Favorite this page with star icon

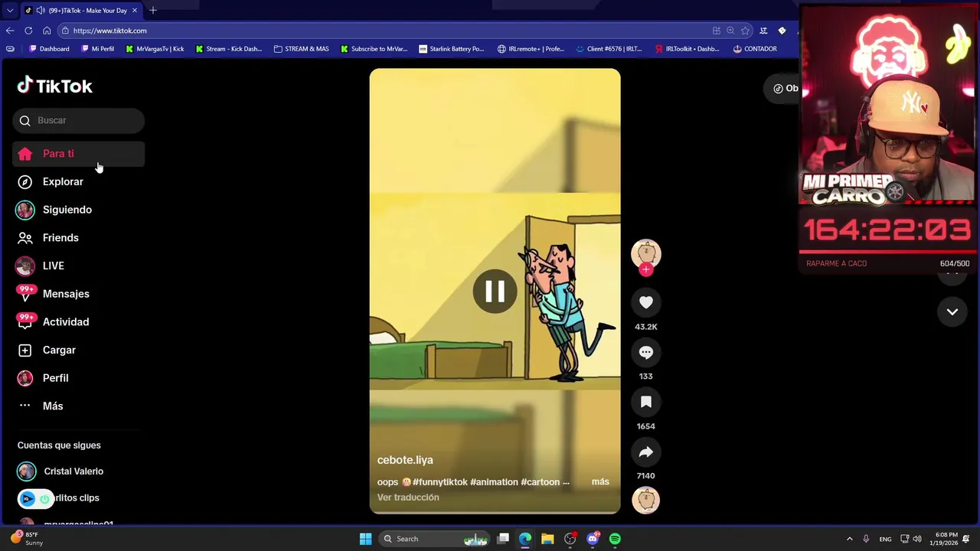tap(745, 31)
